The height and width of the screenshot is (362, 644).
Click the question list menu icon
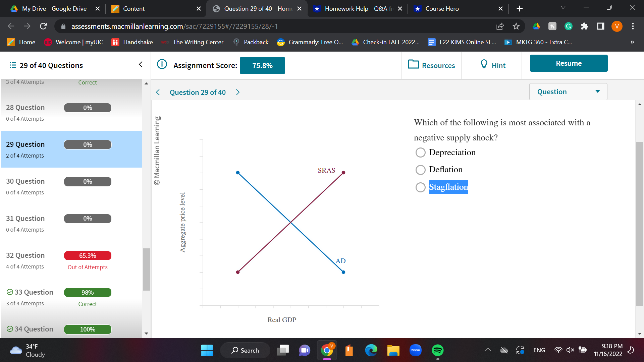[x=13, y=65]
